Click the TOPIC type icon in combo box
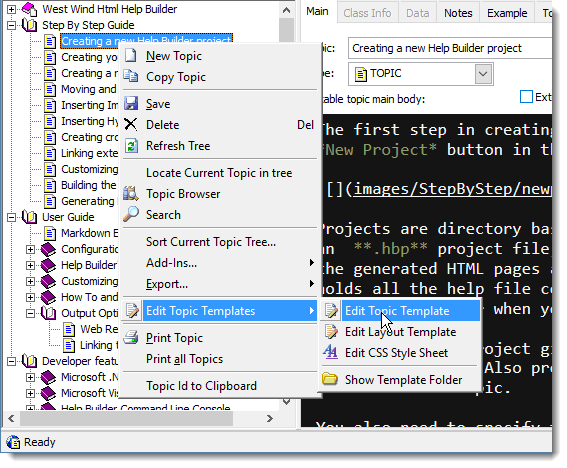 tap(361, 74)
